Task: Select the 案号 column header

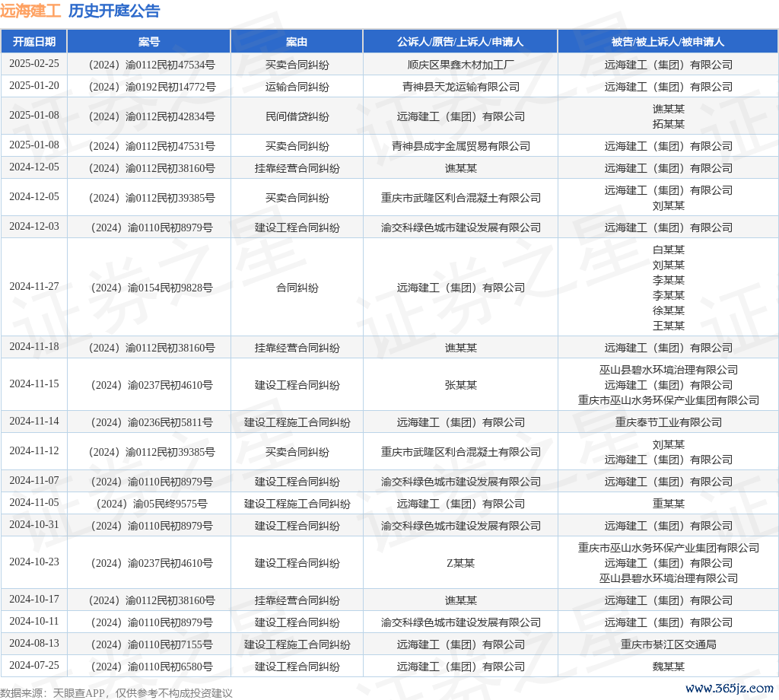Action: click(148, 42)
